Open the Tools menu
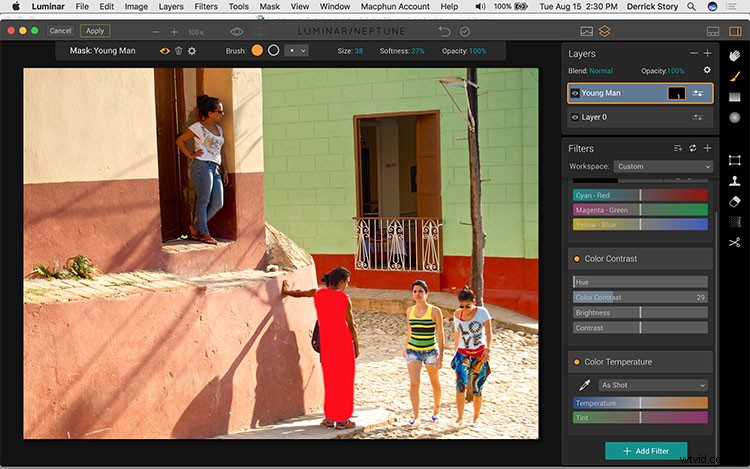The width and height of the screenshot is (750, 469). tap(238, 7)
